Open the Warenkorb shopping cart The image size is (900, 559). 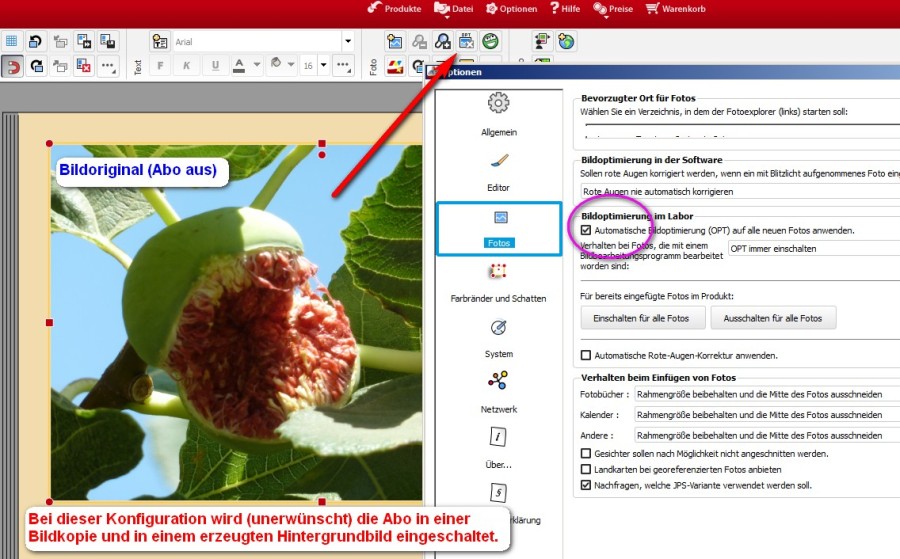point(676,9)
